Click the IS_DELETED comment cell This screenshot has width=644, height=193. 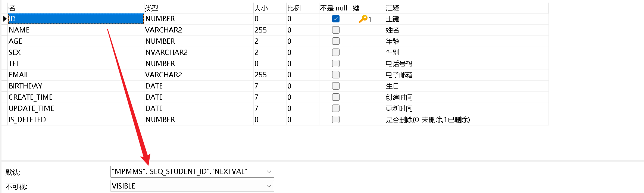[x=466, y=119]
